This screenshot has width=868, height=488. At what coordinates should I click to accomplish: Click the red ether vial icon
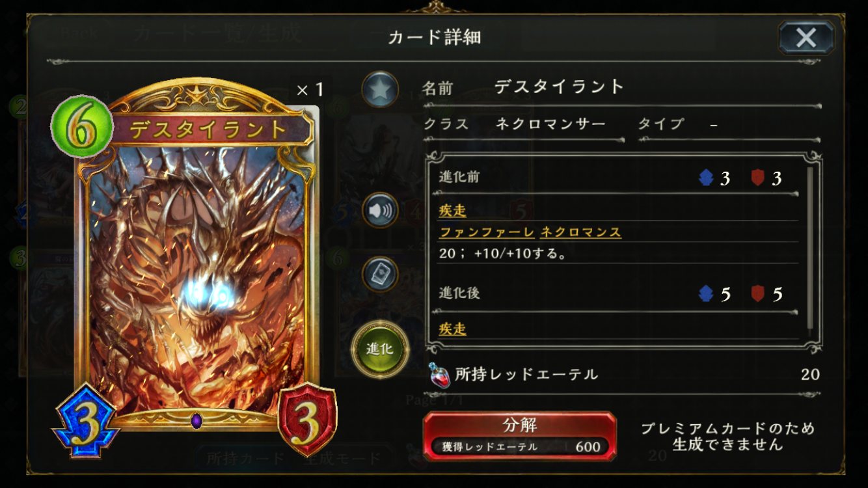click(x=440, y=375)
